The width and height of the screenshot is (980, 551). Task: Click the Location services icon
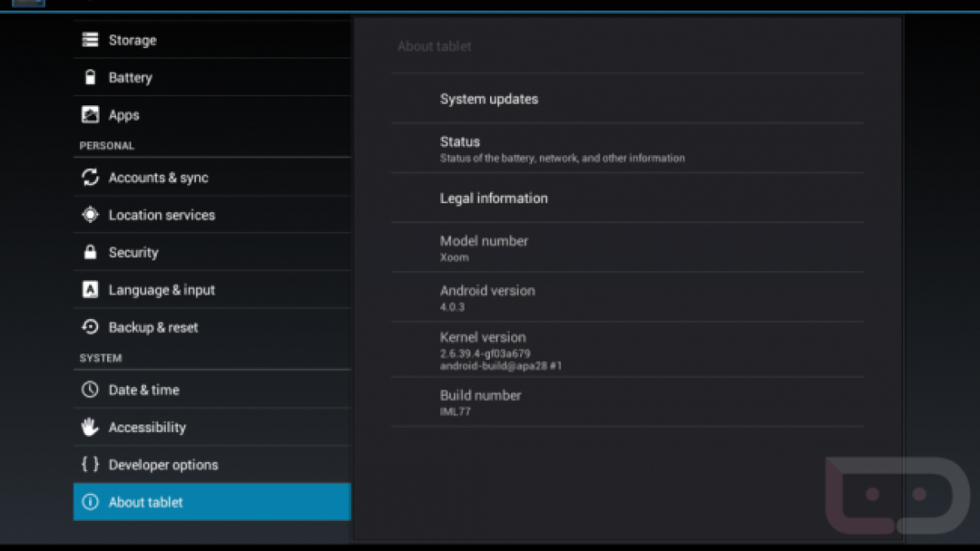[90, 215]
